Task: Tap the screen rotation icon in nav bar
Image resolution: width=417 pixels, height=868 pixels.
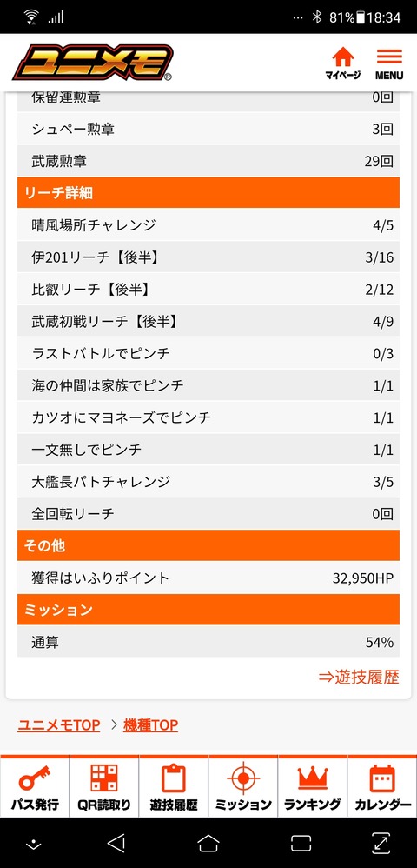Action: coord(381,843)
